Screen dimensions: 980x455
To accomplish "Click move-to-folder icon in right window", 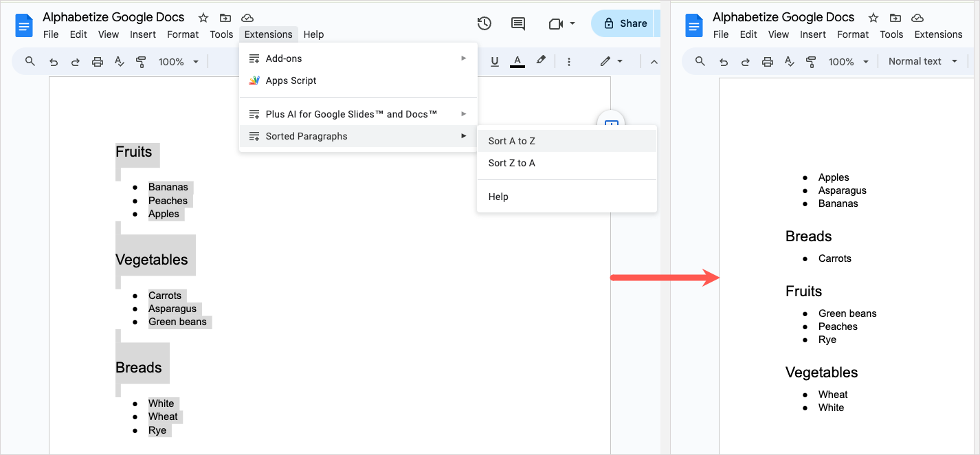I will [x=895, y=18].
